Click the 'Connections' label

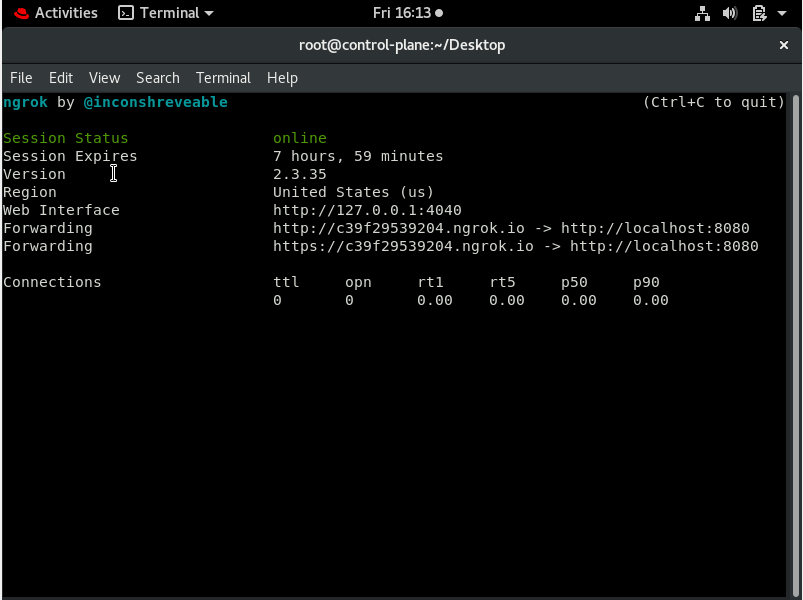coord(52,282)
